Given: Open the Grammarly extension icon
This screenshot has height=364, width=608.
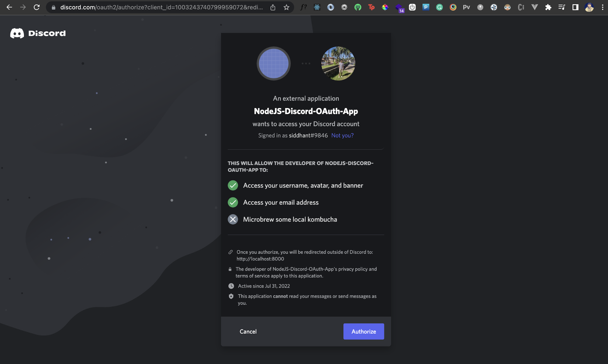Looking at the screenshot, I should pos(439,7).
